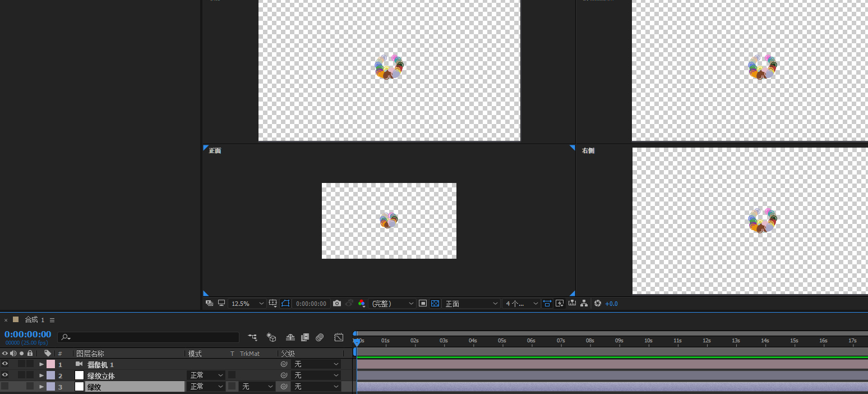The height and width of the screenshot is (394, 868).
Task: Hide the 绿纹立体 layer
Action: (5, 375)
